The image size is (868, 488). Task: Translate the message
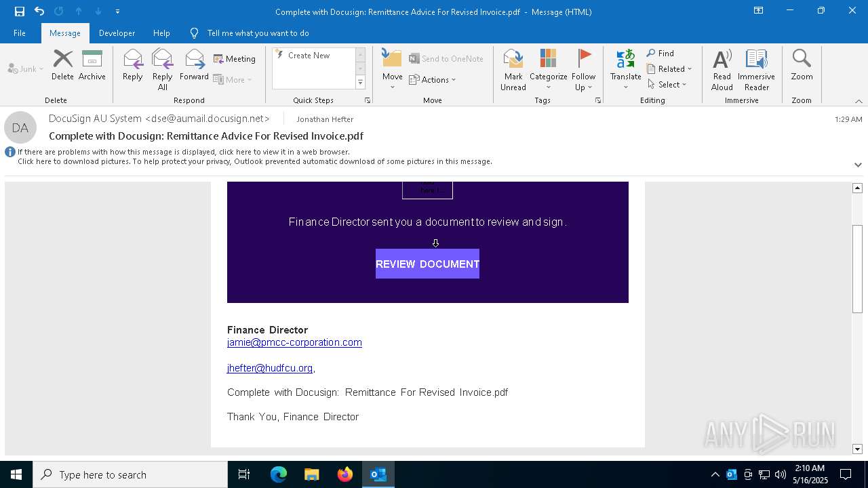(x=625, y=69)
